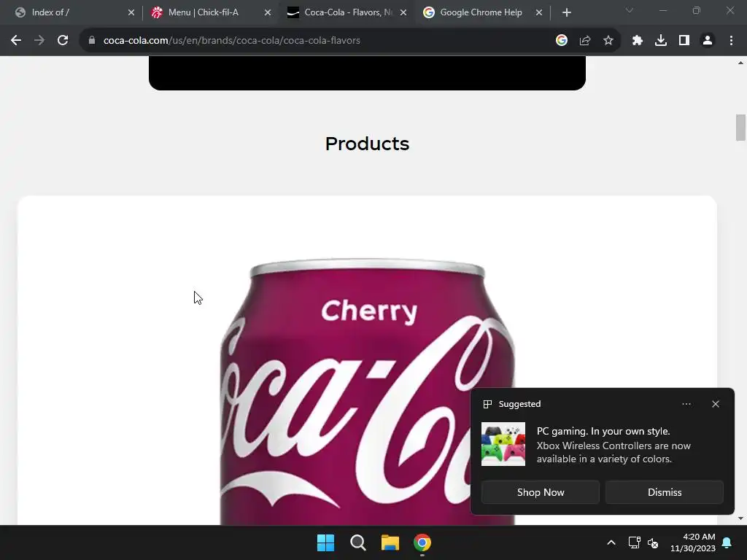The image size is (747, 560).
Task: Close the Chick-fil-A tab
Action: (267, 12)
